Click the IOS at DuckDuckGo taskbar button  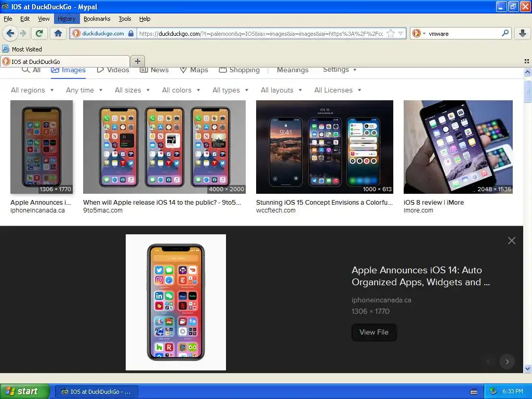click(x=97, y=392)
